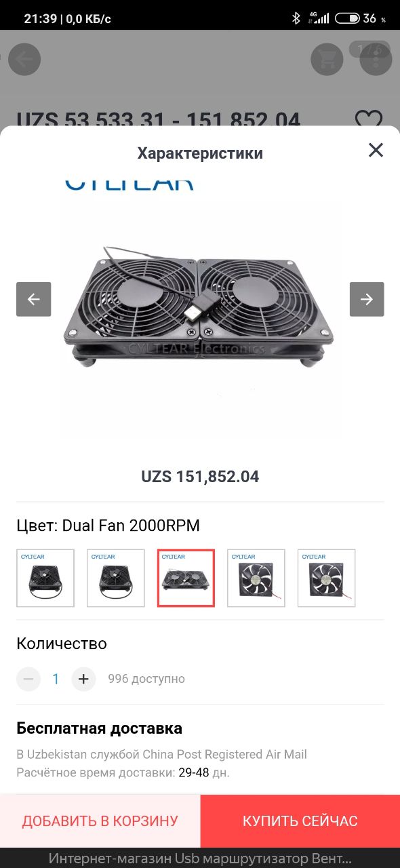Tap the quantity value field

coord(56,679)
